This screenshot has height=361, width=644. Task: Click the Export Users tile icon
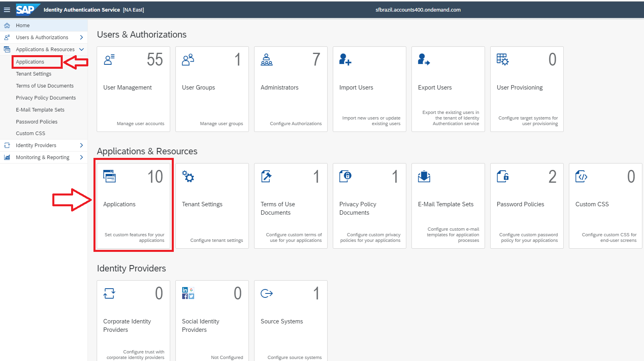coord(424,60)
